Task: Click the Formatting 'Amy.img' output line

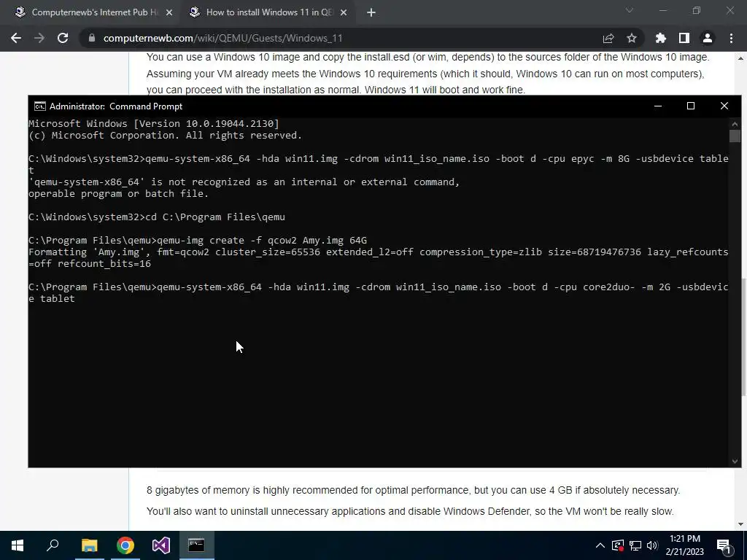Action: [379, 257]
